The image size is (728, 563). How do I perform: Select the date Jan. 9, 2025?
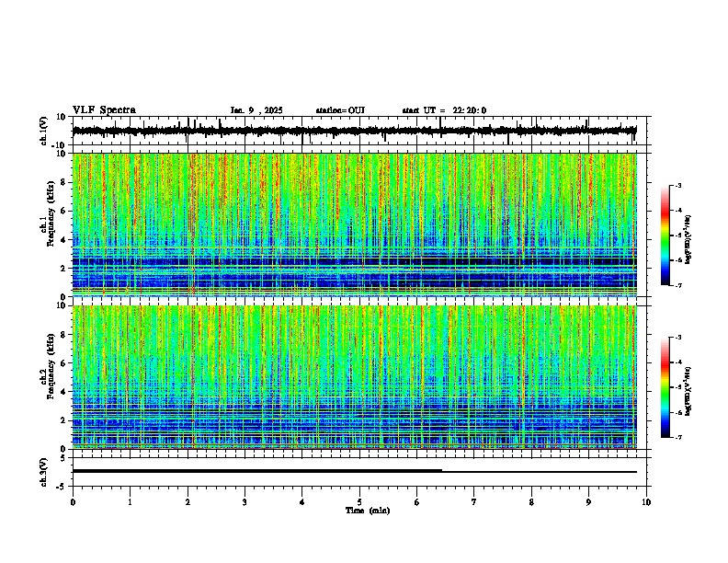click(256, 110)
